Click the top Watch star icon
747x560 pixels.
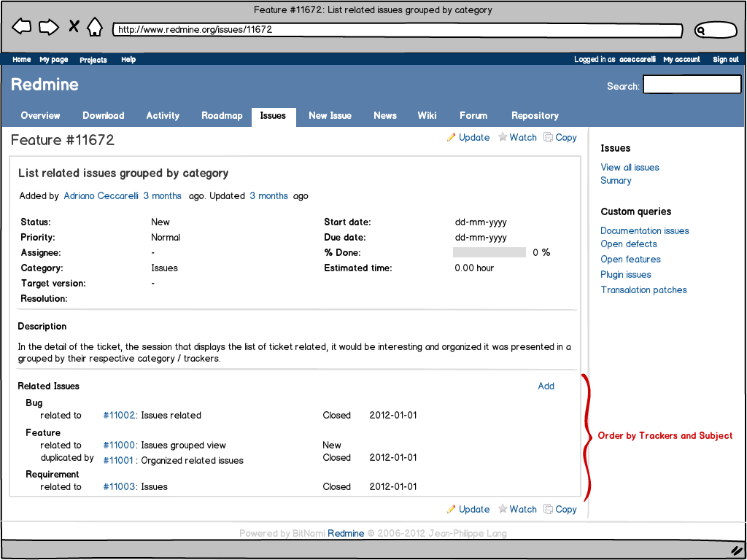coord(503,137)
